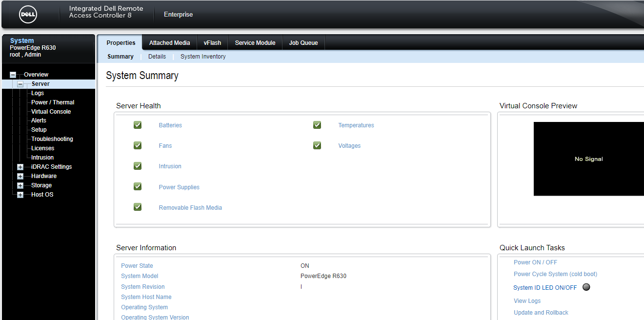Click the ON power state value
Image resolution: width=644 pixels, height=320 pixels.
[305, 266]
